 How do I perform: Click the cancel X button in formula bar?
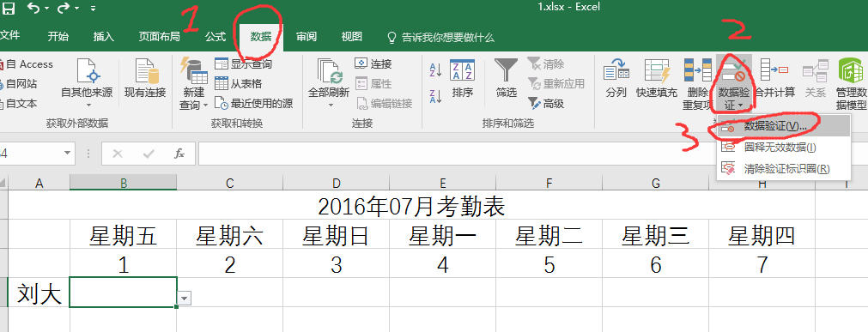[x=118, y=154]
